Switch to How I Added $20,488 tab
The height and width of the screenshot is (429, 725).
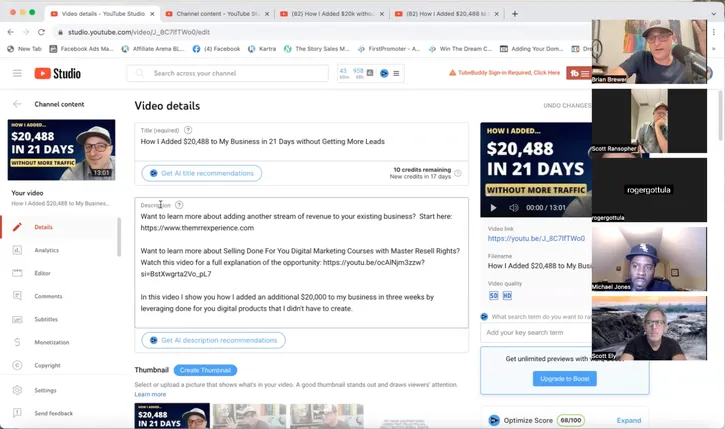[x=447, y=14]
